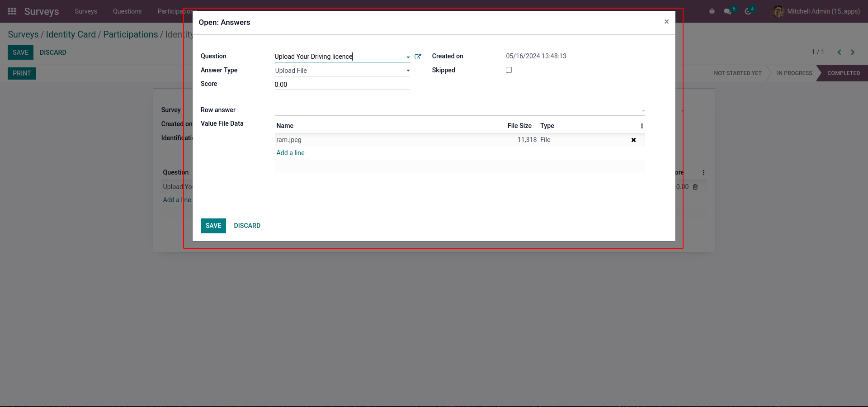The width and height of the screenshot is (868, 407).
Task: Click the background form DISCARD button
Action: (53, 52)
